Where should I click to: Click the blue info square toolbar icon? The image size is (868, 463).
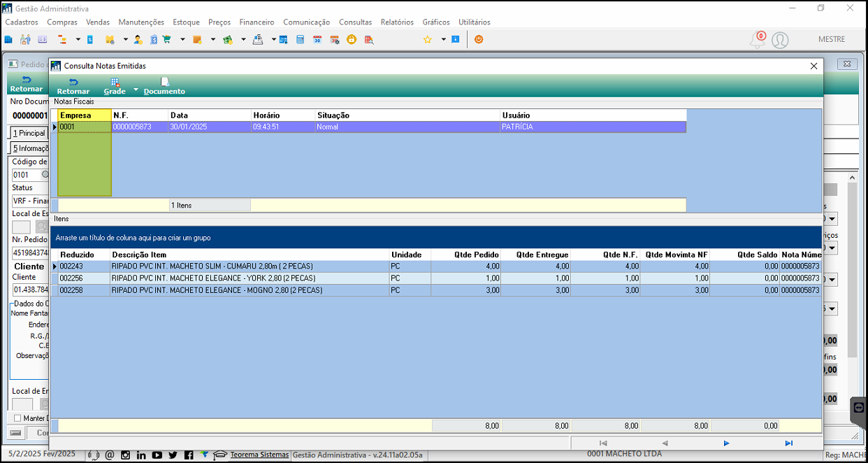456,39
